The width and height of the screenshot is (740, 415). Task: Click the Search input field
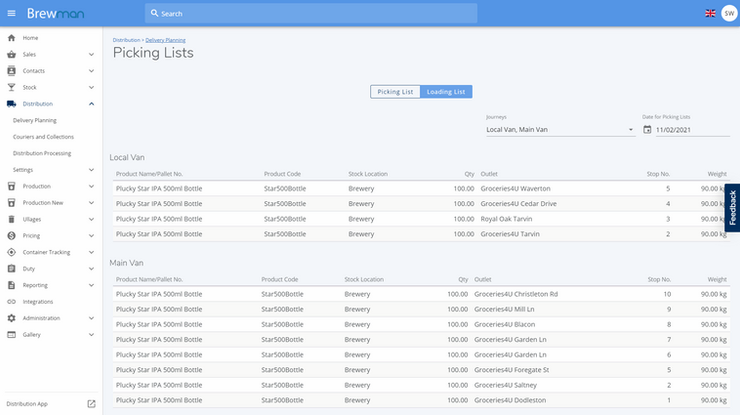(311, 13)
